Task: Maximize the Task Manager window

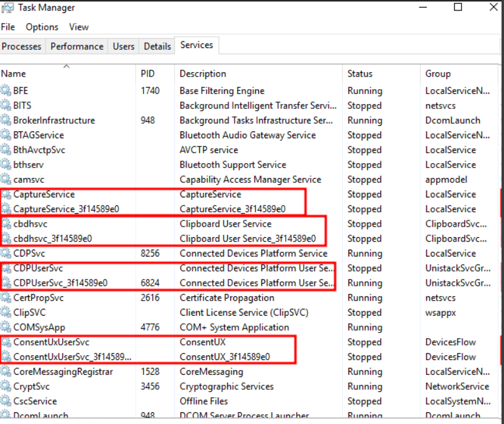Action: (458, 7)
